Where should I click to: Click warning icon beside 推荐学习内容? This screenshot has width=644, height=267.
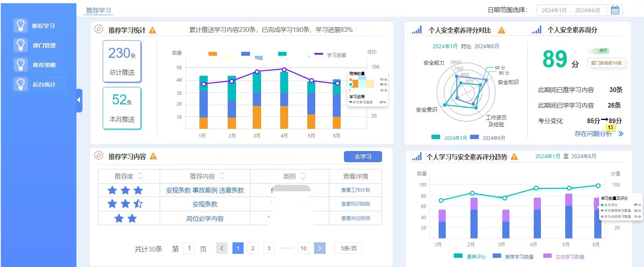(x=153, y=157)
